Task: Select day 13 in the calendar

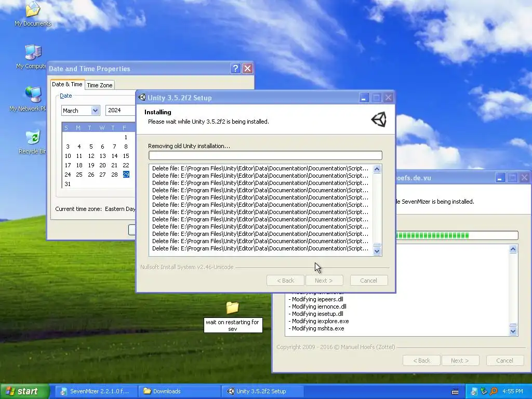Action: click(x=102, y=156)
